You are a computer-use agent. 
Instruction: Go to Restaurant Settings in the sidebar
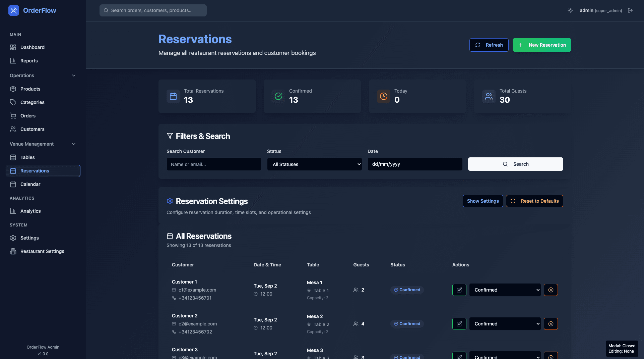42,251
